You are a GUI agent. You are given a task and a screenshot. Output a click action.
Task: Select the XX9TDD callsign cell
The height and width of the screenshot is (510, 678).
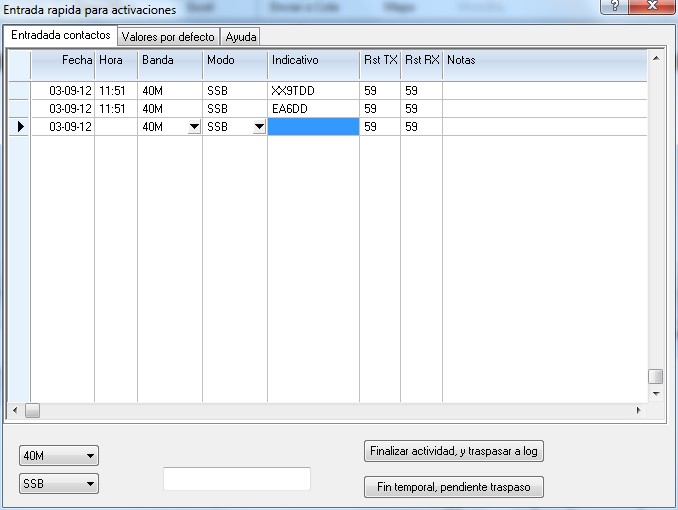click(x=313, y=91)
